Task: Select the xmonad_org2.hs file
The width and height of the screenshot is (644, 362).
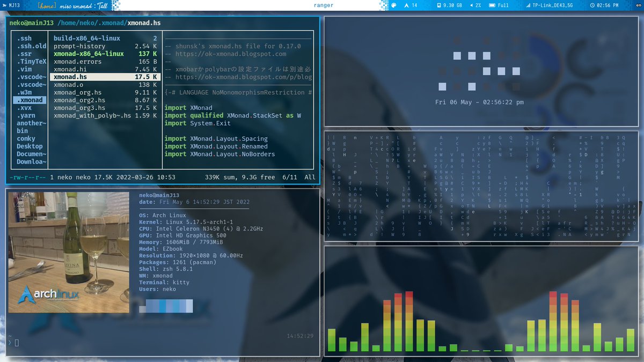Action: [x=105, y=100]
